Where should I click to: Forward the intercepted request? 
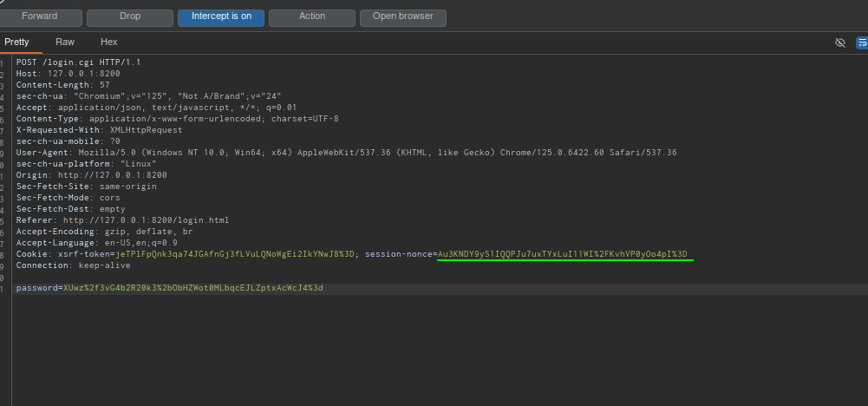40,16
